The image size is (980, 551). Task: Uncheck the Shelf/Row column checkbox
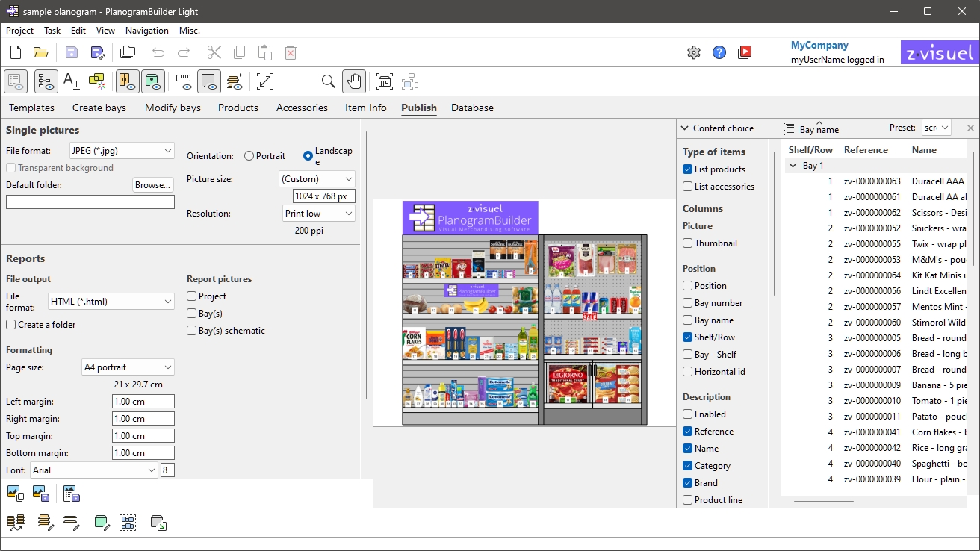(687, 337)
